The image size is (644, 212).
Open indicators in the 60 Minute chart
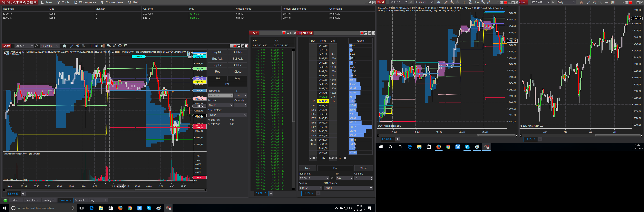click(483, 2)
